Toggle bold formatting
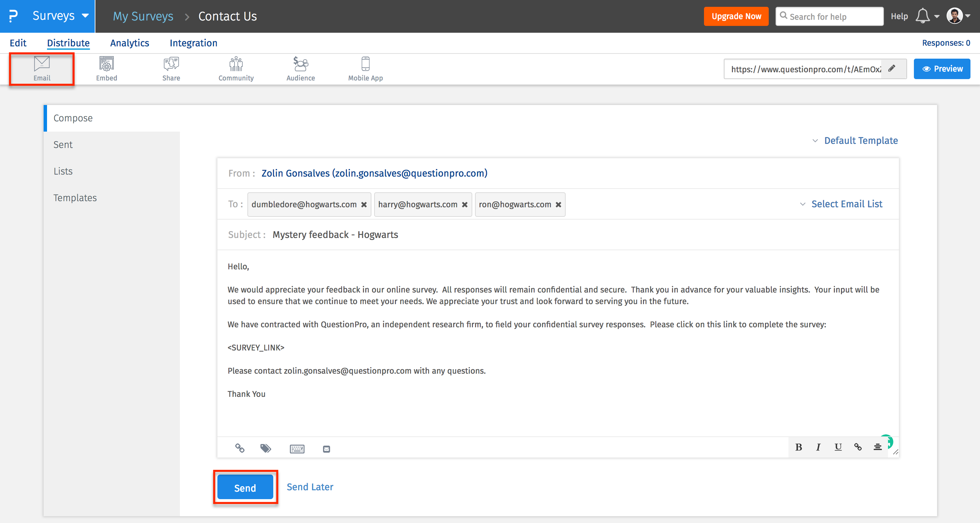 click(x=798, y=447)
